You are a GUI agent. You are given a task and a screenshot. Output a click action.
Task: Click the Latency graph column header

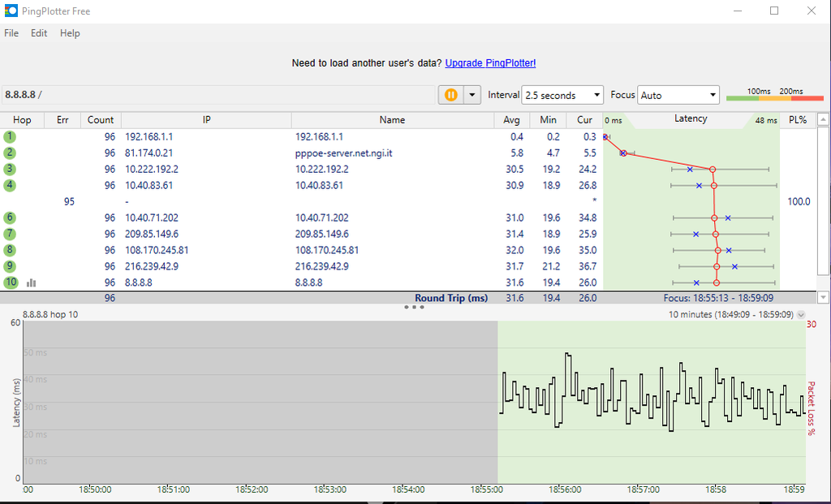691,119
